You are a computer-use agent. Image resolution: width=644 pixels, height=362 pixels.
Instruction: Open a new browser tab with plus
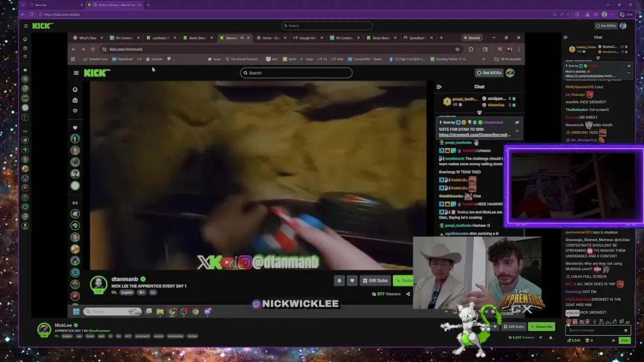(x=148, y=5)
